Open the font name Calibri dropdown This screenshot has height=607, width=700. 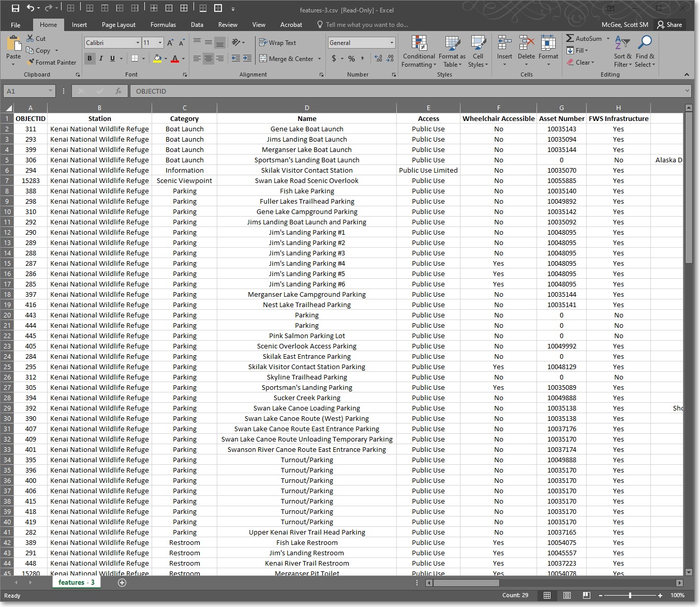click(x=138, y=43)
